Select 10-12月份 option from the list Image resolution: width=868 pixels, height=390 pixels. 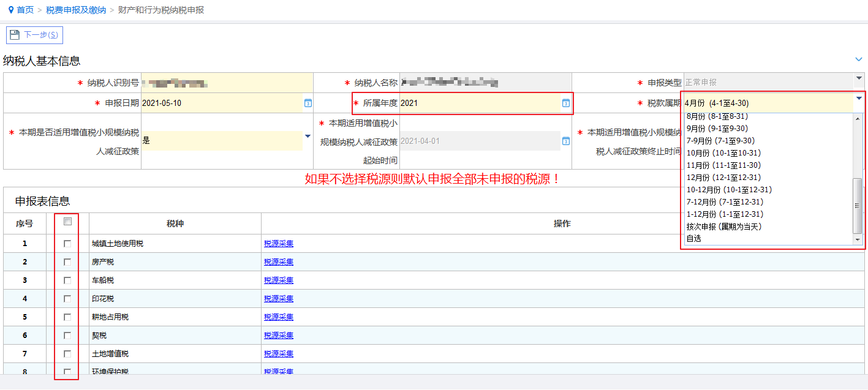pyautogui.click(x=729, y=190)
